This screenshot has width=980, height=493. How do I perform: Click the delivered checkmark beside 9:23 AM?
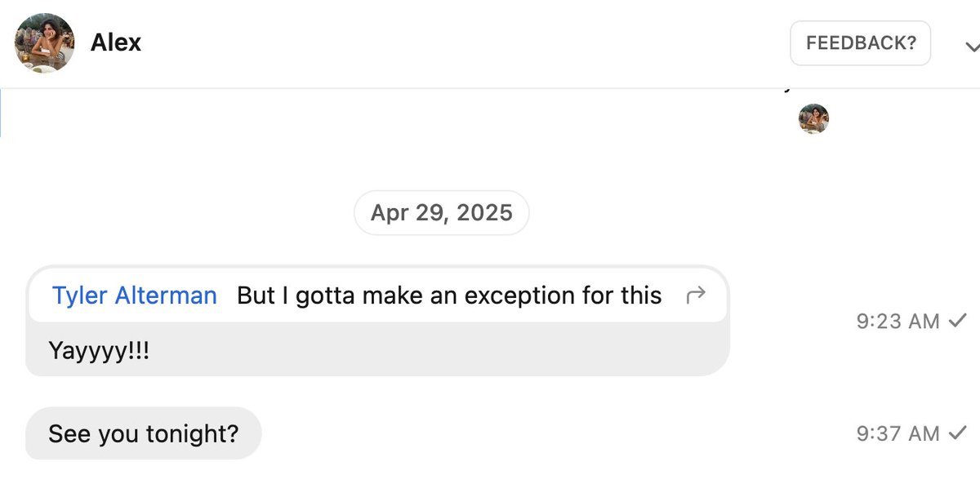[957, 321]
